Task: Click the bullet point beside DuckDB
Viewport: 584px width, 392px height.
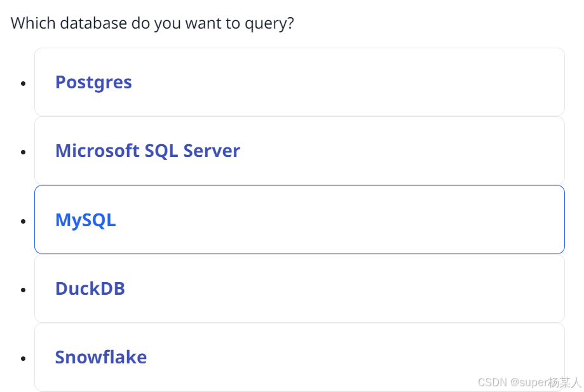Action: click(x=24, y=290)
